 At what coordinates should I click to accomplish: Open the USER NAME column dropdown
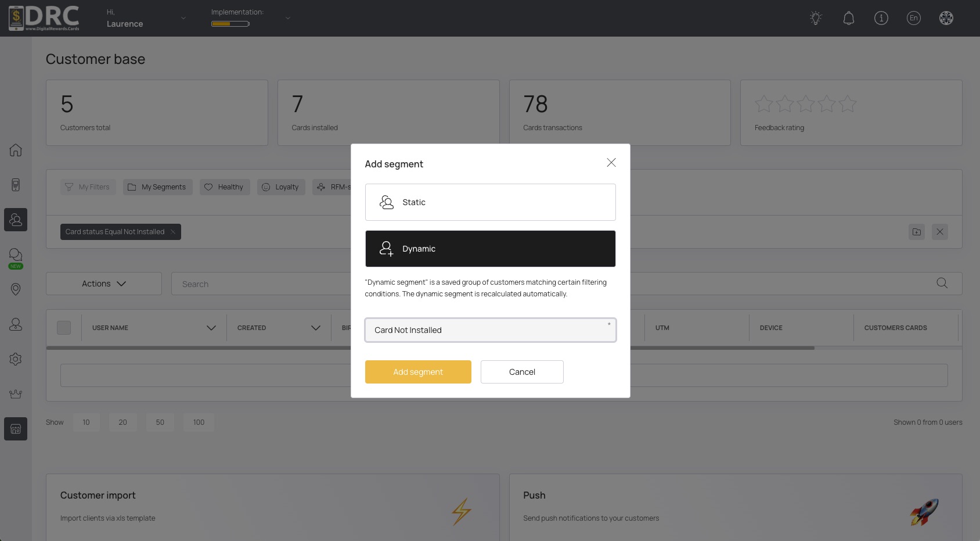(211, 328)
